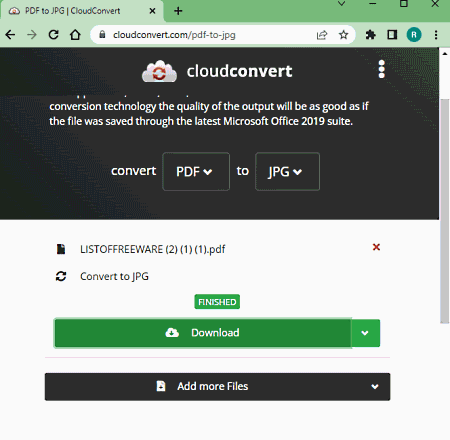Open Chrome three-dot menu
This screenshot has width=450, height=440.
click(436, 35)
